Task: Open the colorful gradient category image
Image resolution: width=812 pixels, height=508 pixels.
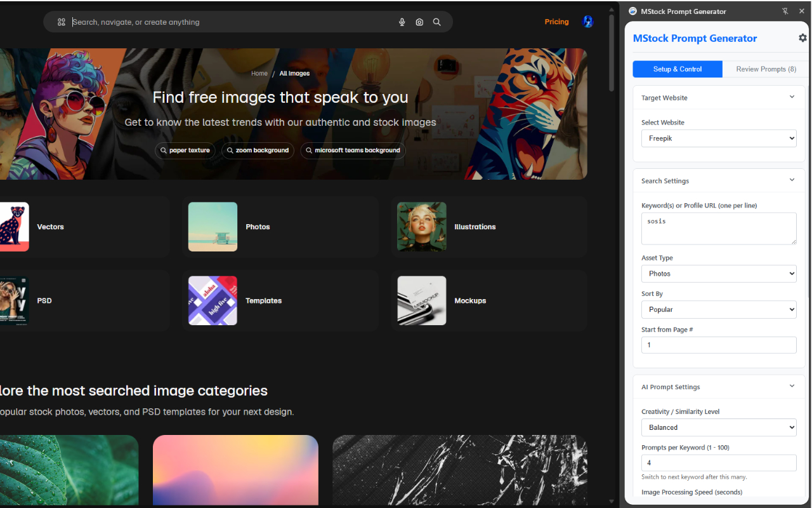Action: [235, 471]
